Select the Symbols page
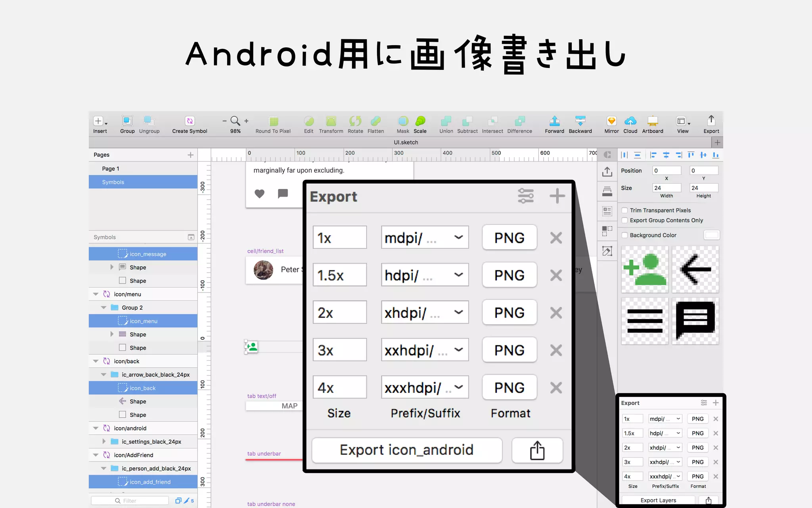This screenshot has width=812, height=508. pos(143,182)
